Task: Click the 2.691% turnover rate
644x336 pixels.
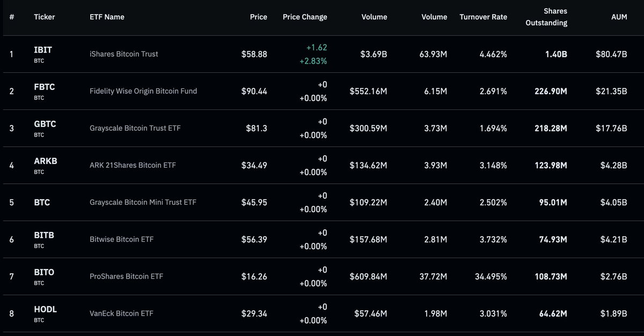Action: pos(494,91)
